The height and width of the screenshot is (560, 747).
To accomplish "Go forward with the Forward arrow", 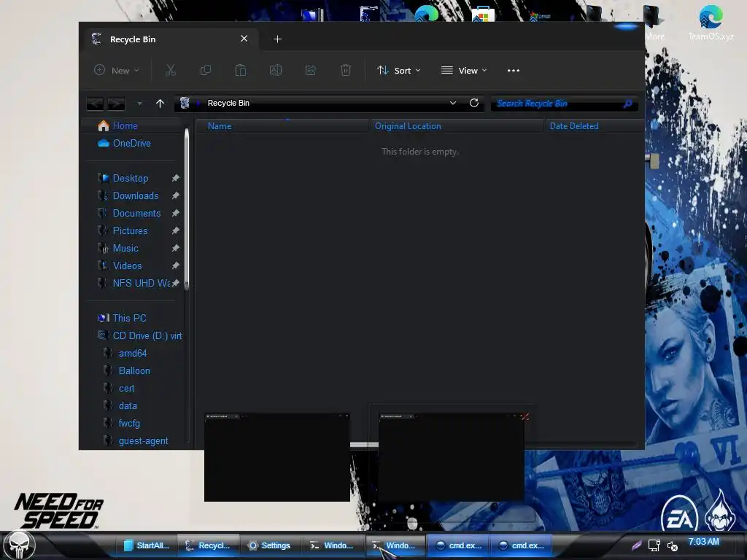I will tap(116, 103).
